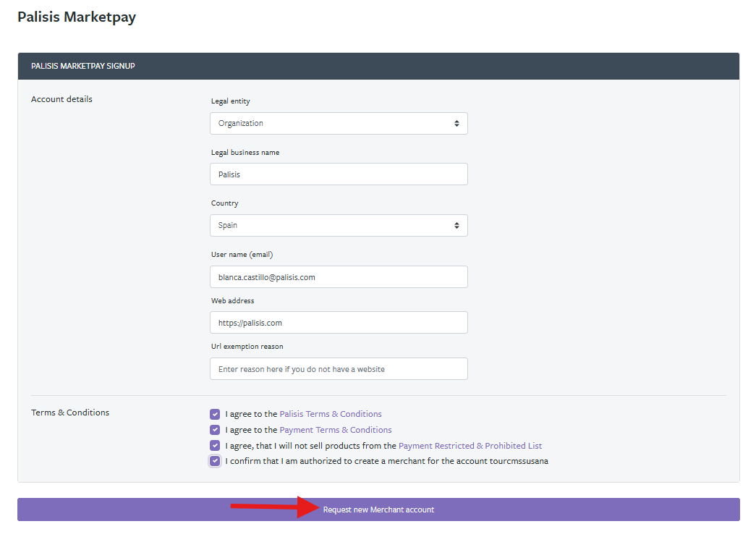Click the Palisis Marketpay page heading
756x537 pixels.
point(77,17)
